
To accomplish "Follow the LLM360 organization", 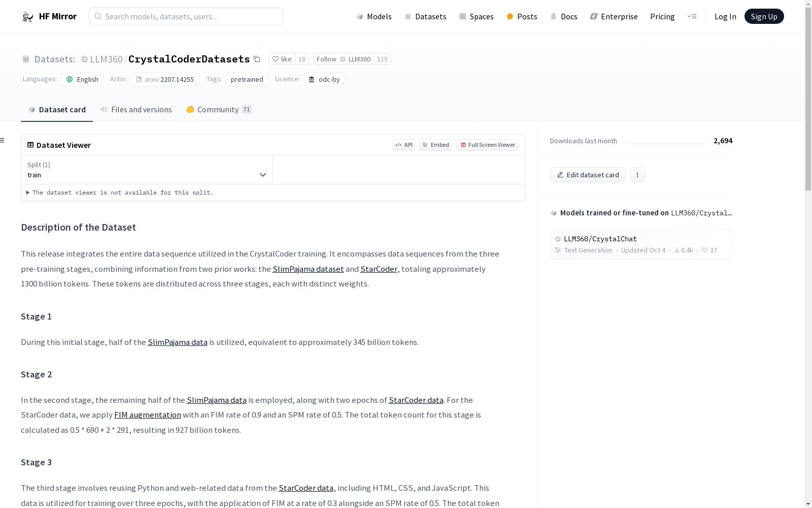I will (x=344, y=59).
